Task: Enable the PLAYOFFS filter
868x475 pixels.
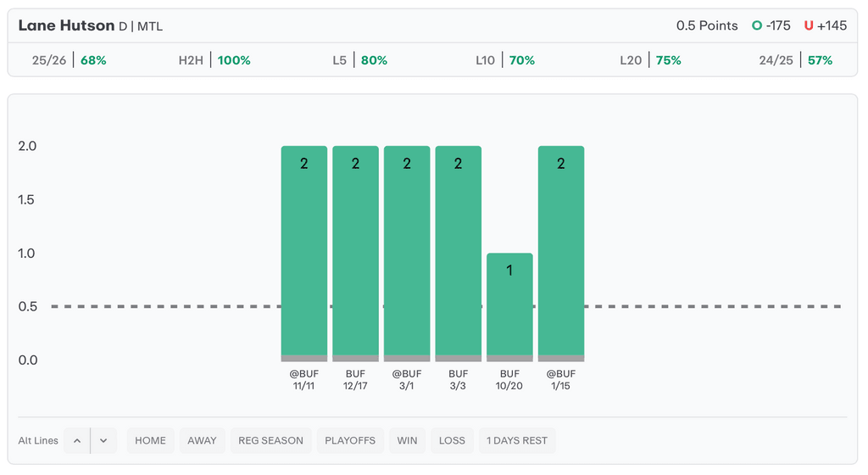Action: coord(349,440)
